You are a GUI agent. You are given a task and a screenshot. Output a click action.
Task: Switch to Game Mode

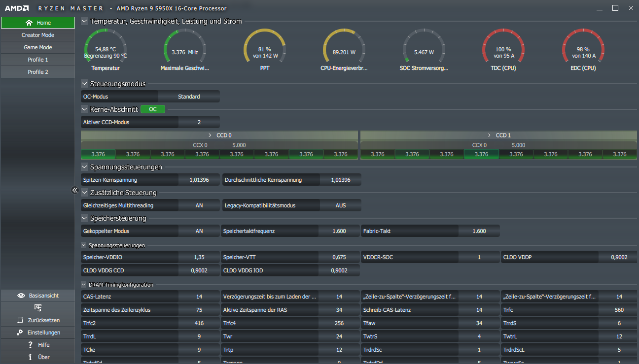pos(38,47)
